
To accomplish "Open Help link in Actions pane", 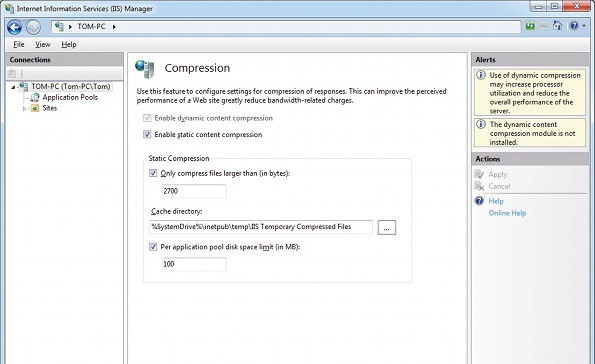I will 496,201.
